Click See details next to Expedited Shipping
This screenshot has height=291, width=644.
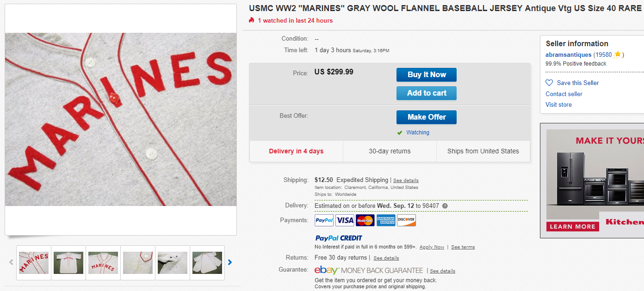pos(406,181)
